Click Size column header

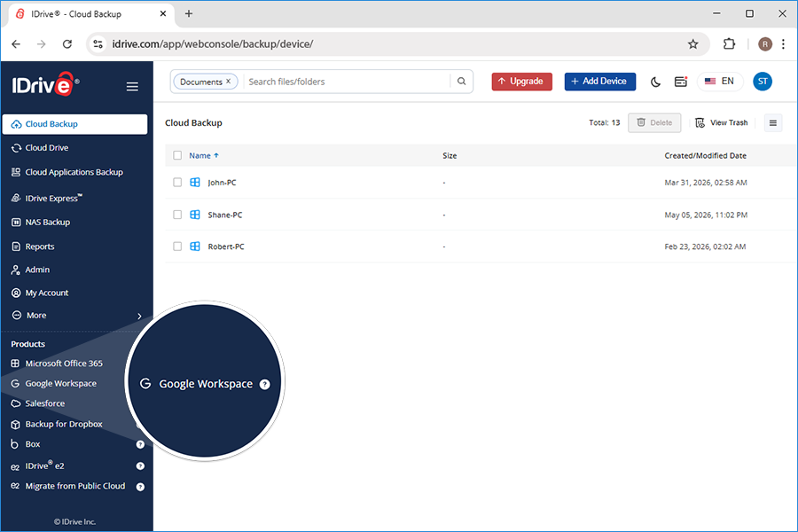[x=450, y=156]
